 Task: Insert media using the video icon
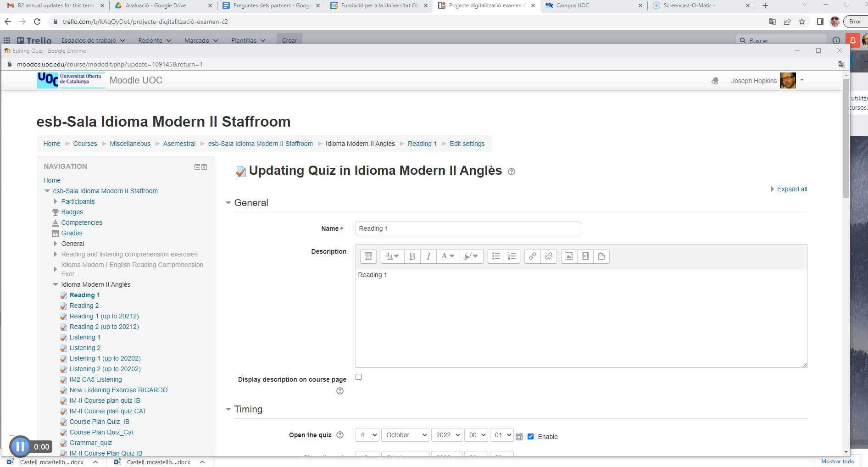pyautogui.click(x=585, y=256)
